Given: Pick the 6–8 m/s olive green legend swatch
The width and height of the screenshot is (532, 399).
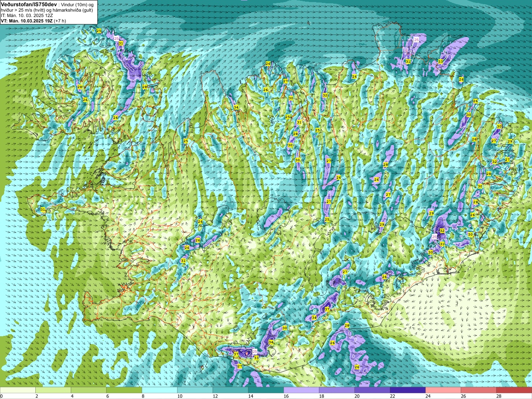Looking at the screenshot, I should pos(124,390).
